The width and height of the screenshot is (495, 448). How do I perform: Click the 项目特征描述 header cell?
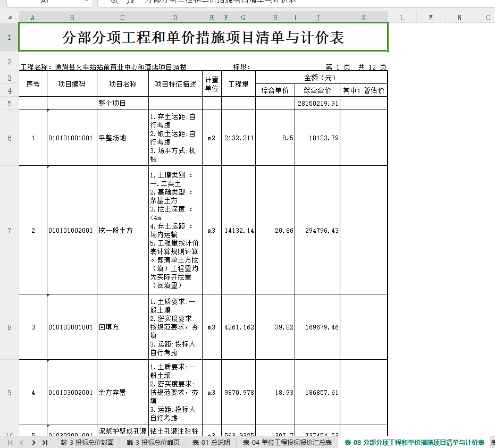point(175,84)
